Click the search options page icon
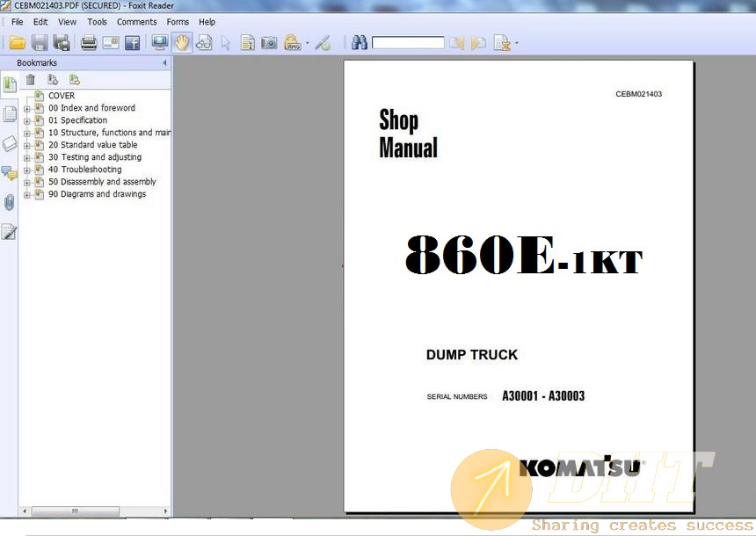Viewport: 756px width, 536px height. (x=502, y=43)
